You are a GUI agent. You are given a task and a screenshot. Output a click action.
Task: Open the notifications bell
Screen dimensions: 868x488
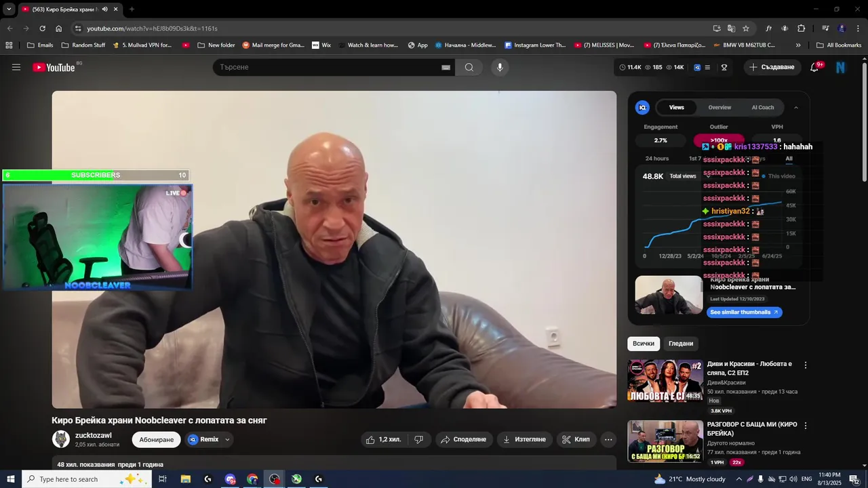point(814,67)
